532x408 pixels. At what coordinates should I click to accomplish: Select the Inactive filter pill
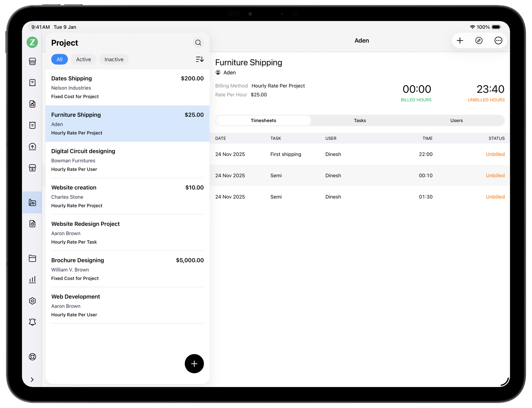click(x=114, y=59)
